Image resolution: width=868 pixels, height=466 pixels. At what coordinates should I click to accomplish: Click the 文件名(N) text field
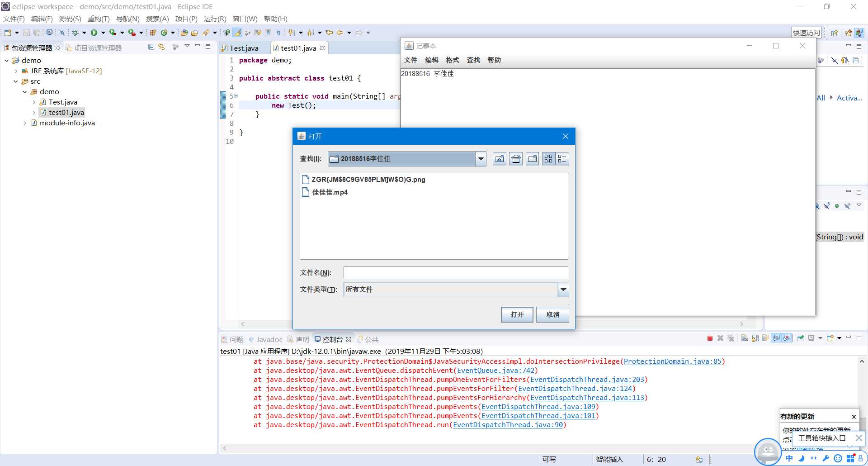456,272
